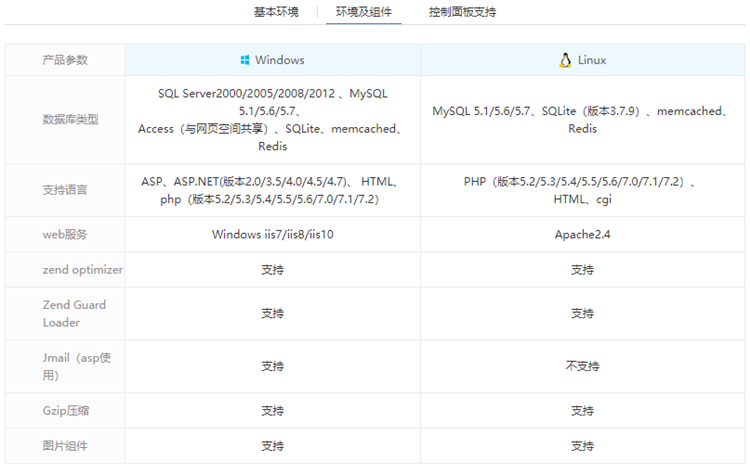Select the 支持语言 row label

pos(65,191)
